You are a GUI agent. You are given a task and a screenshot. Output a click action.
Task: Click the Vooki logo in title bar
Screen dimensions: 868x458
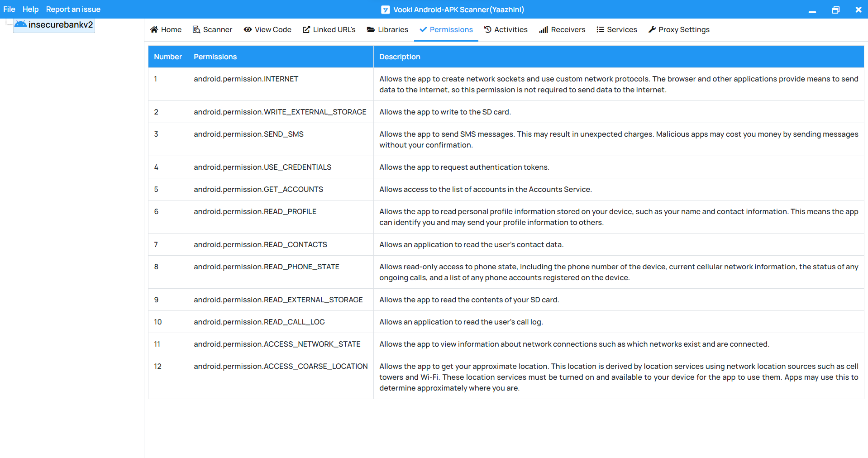pyautogui.click(x=386, y=10)
